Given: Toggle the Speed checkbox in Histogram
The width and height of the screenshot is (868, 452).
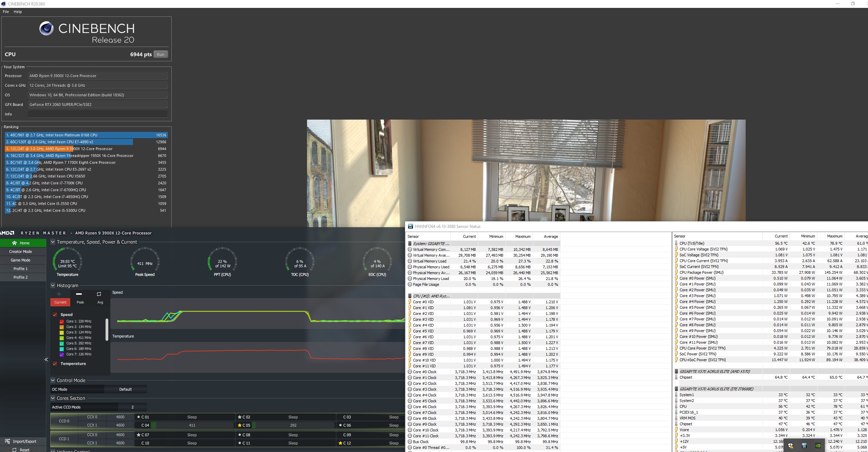Looking at the screenshot, I should (55, 315).
